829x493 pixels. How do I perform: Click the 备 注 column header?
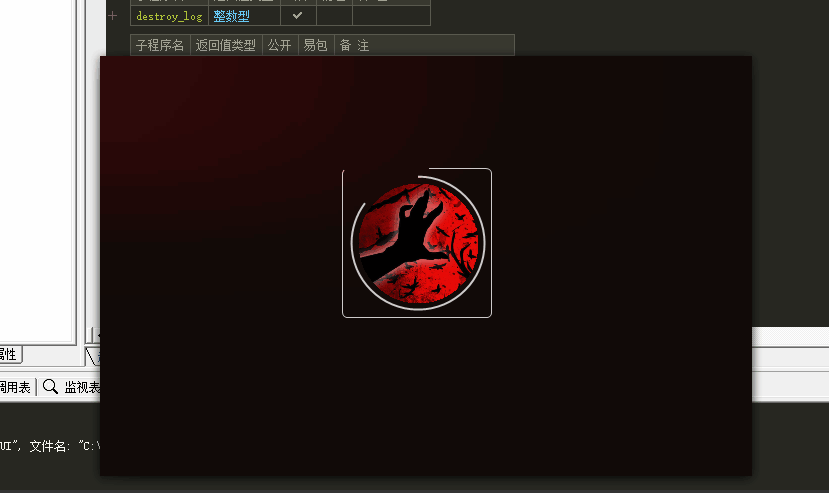(355, 45)
